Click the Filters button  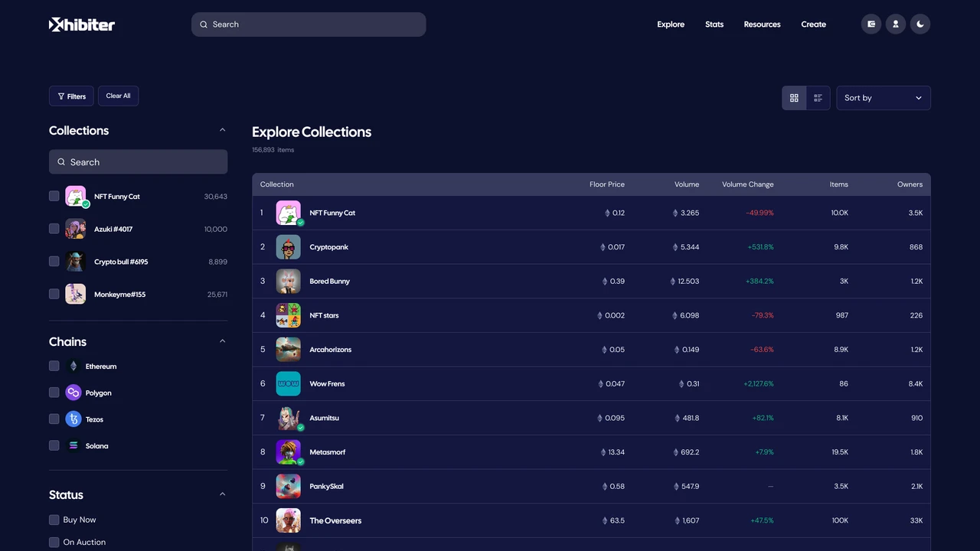click(x=71, y=96)
